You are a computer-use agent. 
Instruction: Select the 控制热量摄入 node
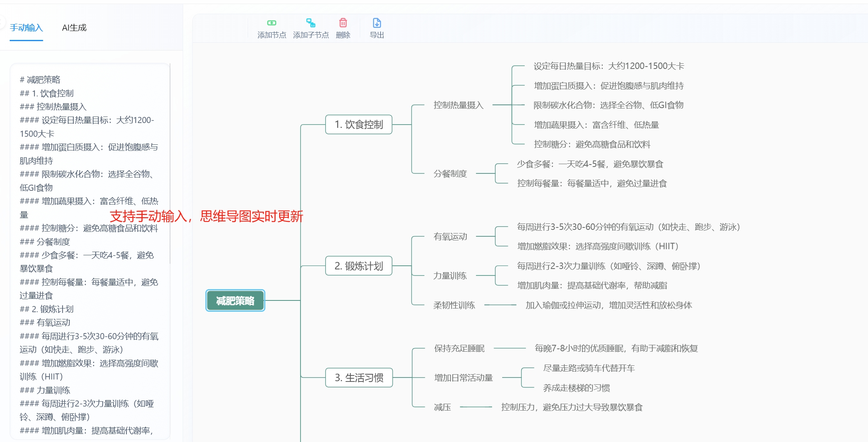coord(459,105)
